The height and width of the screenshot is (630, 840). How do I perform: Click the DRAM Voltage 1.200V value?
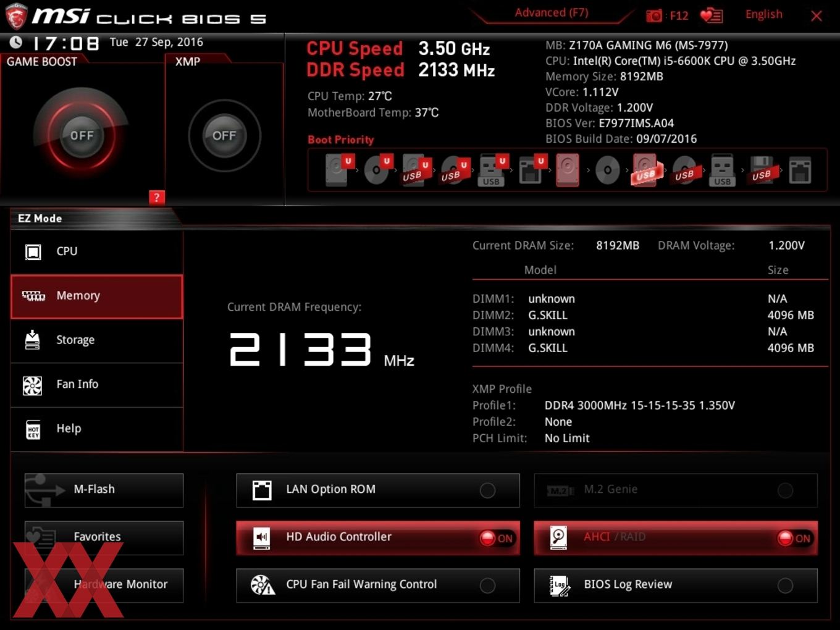point(786,245)
